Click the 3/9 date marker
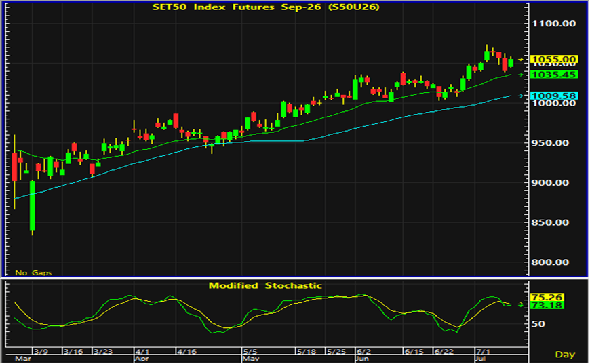The height and width of the screenshot is (364, 590). pyautogui.click(x=41, y=352)
